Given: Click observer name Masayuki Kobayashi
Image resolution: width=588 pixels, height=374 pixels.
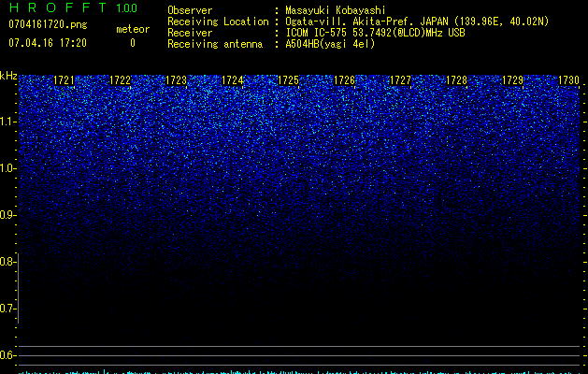Looking at the screenshot, I should [336, 10].
